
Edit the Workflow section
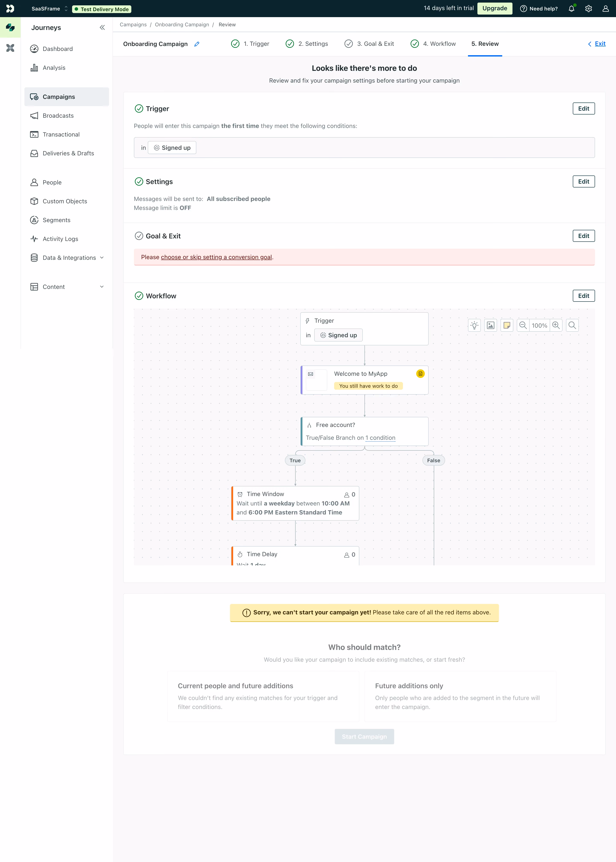tap(583, 296)
